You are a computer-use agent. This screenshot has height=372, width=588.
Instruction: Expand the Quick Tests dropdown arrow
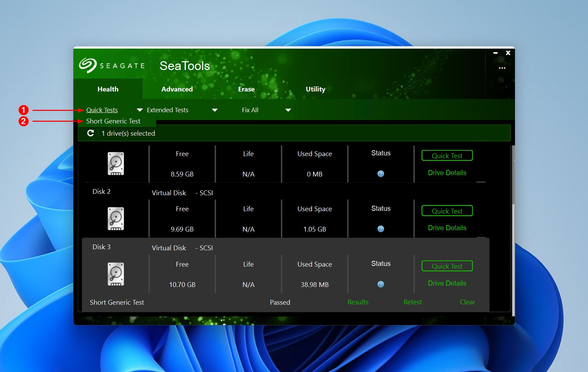click(140, 110)
